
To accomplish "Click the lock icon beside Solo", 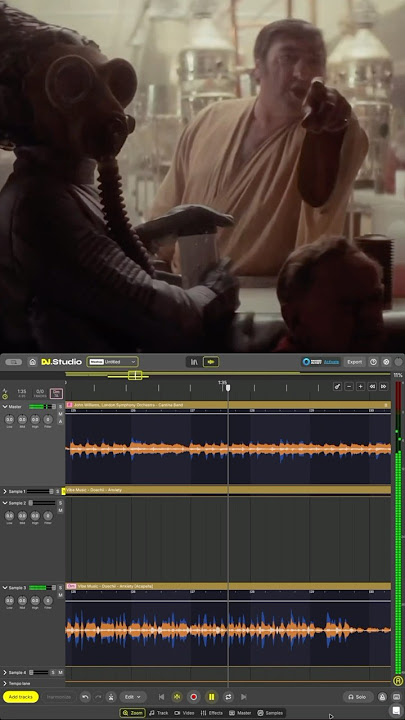I will pyautogui.click(x=382, y=697).
